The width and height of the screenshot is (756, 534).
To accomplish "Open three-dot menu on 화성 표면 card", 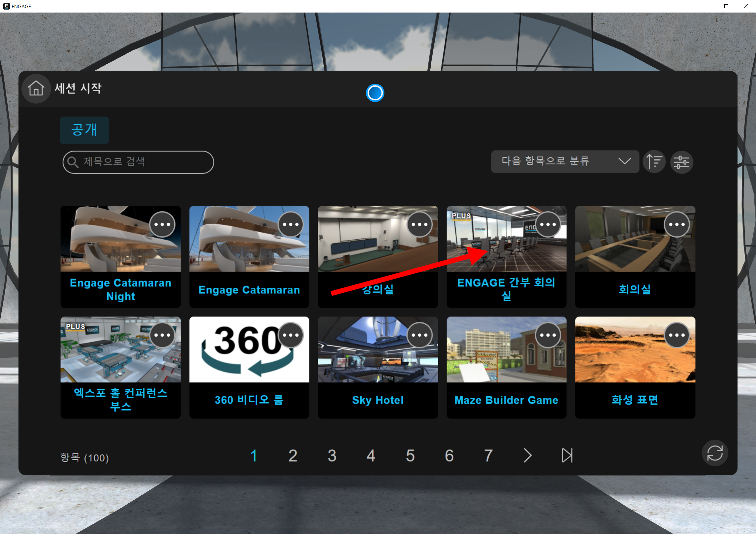I will pyautogui.click(x=676, y=335).
